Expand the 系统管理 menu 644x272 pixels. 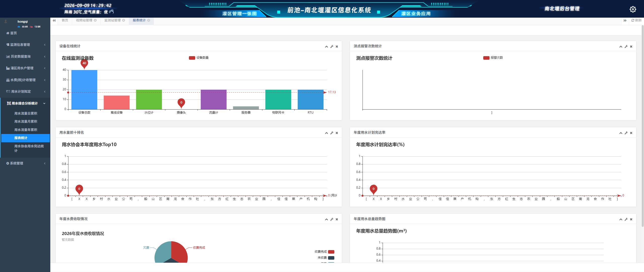coord(25,163)
